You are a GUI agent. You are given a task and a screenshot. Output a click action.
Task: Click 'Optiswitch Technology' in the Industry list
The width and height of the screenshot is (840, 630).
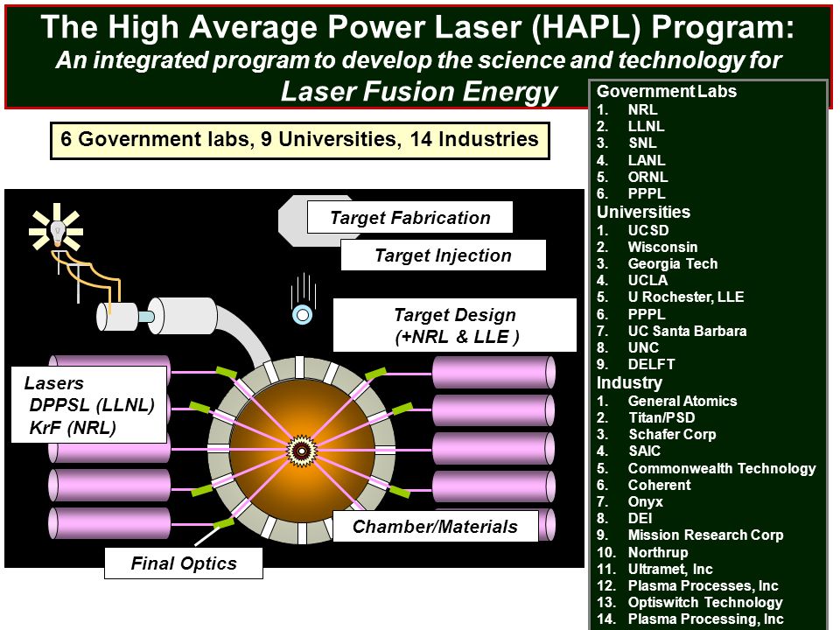point(705,602)
